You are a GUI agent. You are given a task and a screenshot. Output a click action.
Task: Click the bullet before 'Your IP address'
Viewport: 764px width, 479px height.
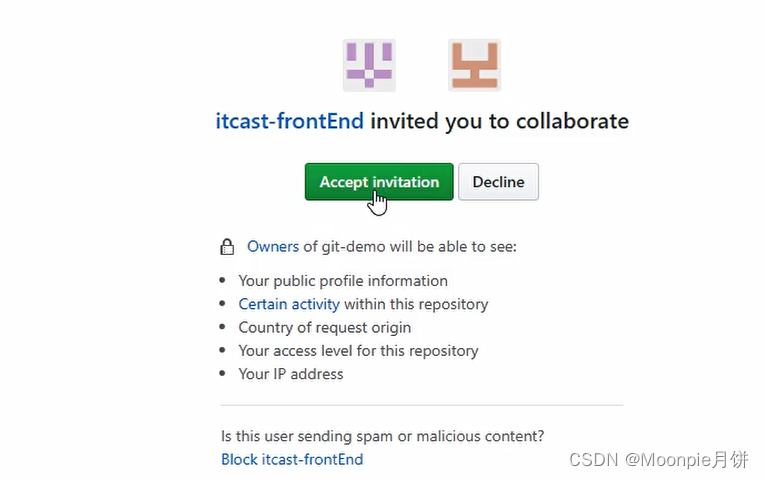pos(223,373)
